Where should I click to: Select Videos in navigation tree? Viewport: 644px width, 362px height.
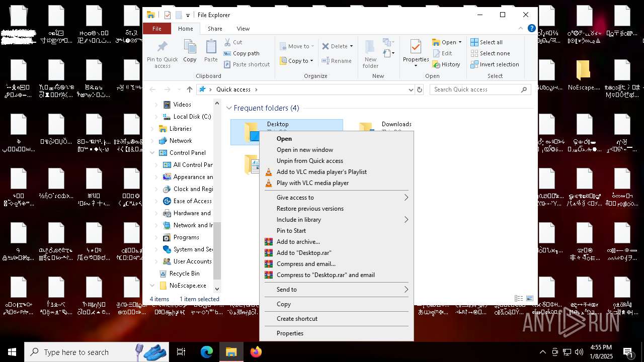(x=182, y=105)
